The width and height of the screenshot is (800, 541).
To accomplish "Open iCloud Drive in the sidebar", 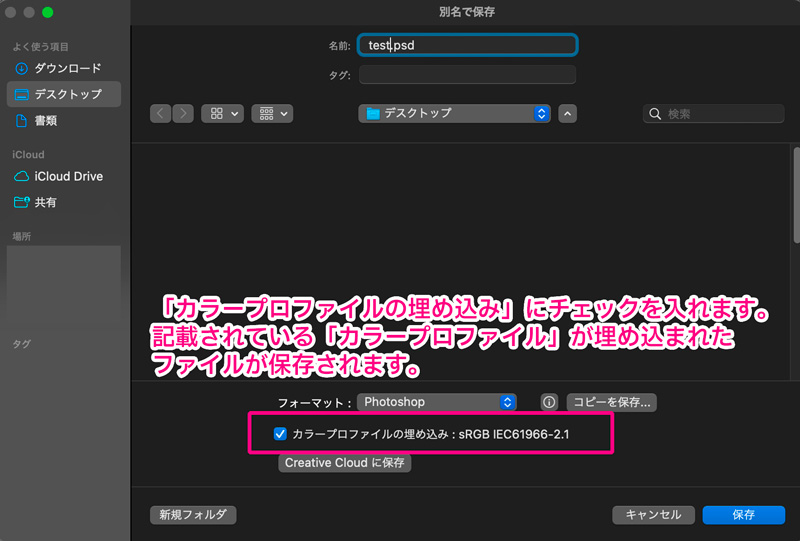I will tap(68, 176).
